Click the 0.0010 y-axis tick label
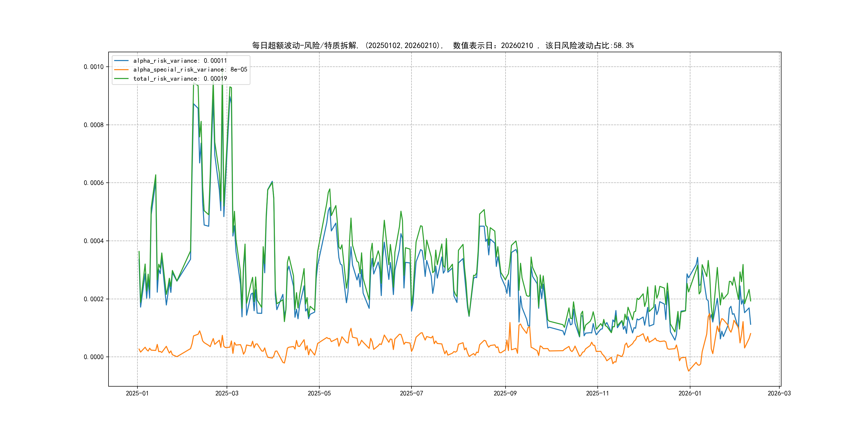The width and height of the screenshot is (868, 434). tap(94, 67)
